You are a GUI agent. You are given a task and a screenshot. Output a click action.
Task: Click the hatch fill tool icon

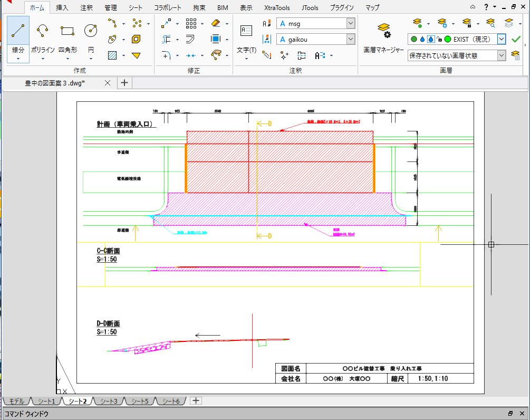click(x=112, y=55)
